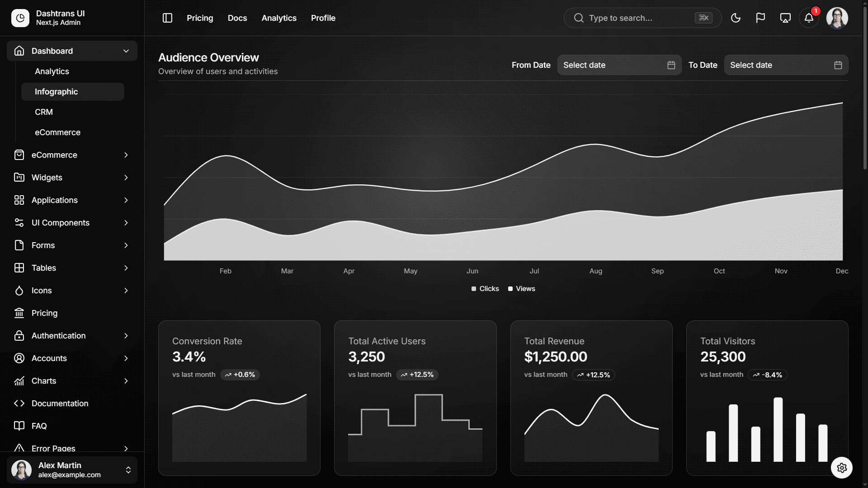Open notifications bell icon
Viewport: 868px width, 488px height.
(x=809, y=18)
